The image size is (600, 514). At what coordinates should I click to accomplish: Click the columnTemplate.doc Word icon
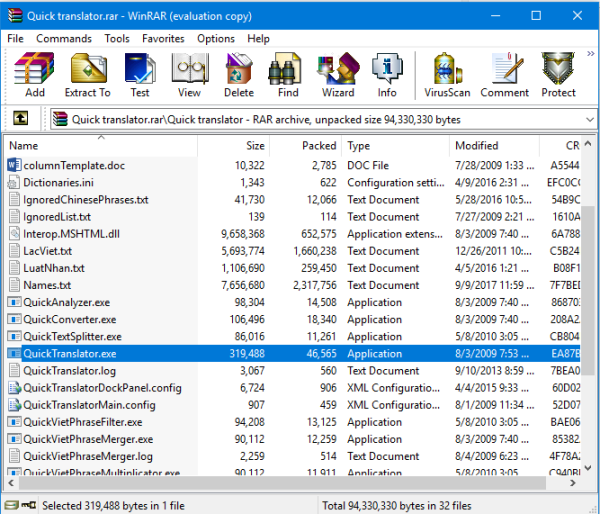point(14,165)
